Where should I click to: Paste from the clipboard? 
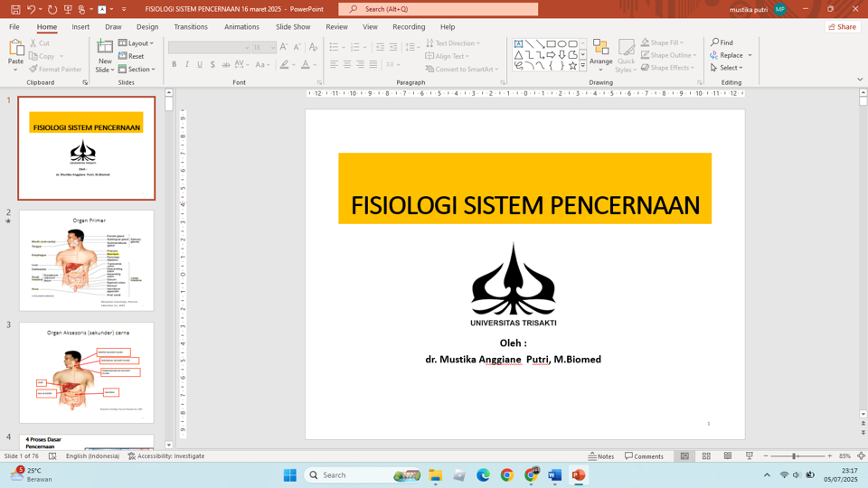point(15,55)
